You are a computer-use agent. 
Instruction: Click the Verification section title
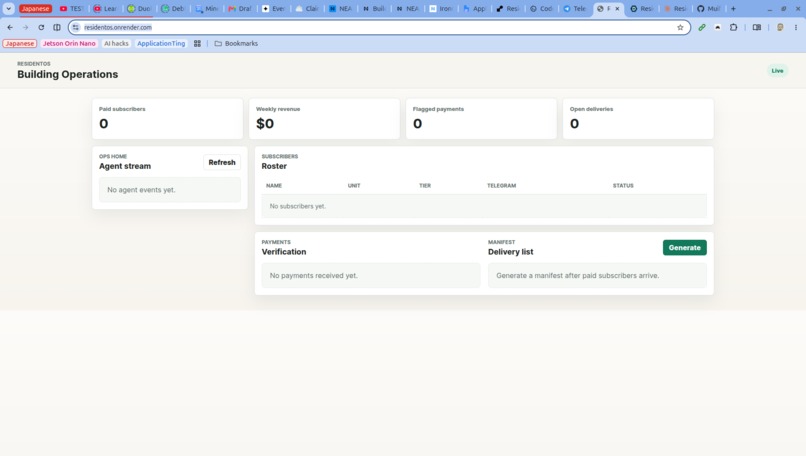tap(284, 252)
